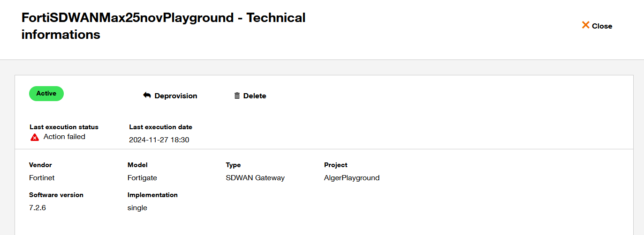Image resolution: width=644 pixels, height=235 pixels.
Task: Click the Close text label
Action: (602, 26)
